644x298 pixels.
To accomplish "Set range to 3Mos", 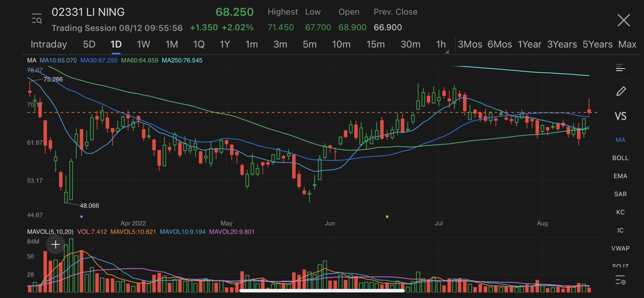I will tap(470, 44).
